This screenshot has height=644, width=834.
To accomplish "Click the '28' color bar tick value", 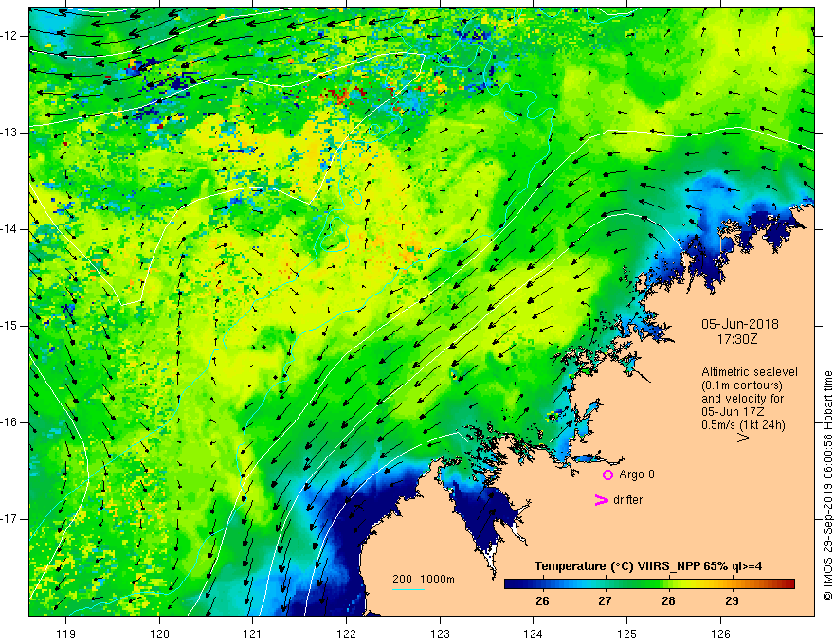I will click(668, 601).
